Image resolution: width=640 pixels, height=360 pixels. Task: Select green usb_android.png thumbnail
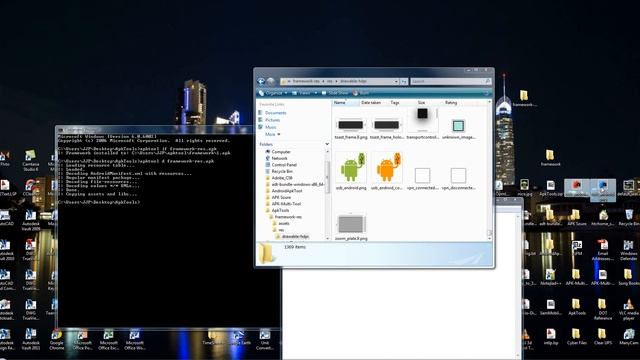point(351,171)
